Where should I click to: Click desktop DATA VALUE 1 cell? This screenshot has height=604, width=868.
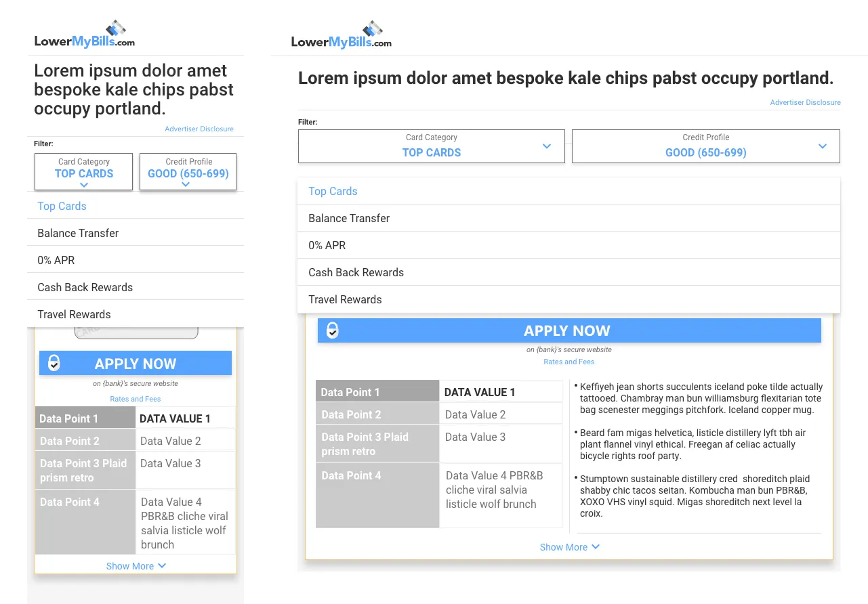(501, 391)
